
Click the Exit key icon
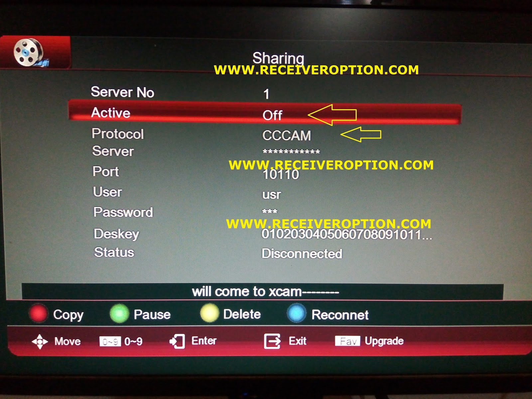point(272,341)
